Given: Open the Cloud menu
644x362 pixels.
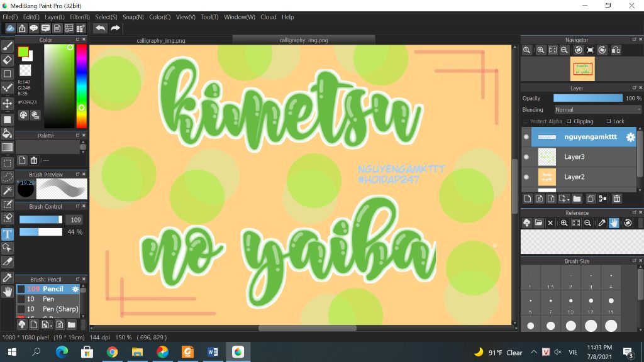Looking at the screenshot, I should pyautogui.click(x=268, y=17).
